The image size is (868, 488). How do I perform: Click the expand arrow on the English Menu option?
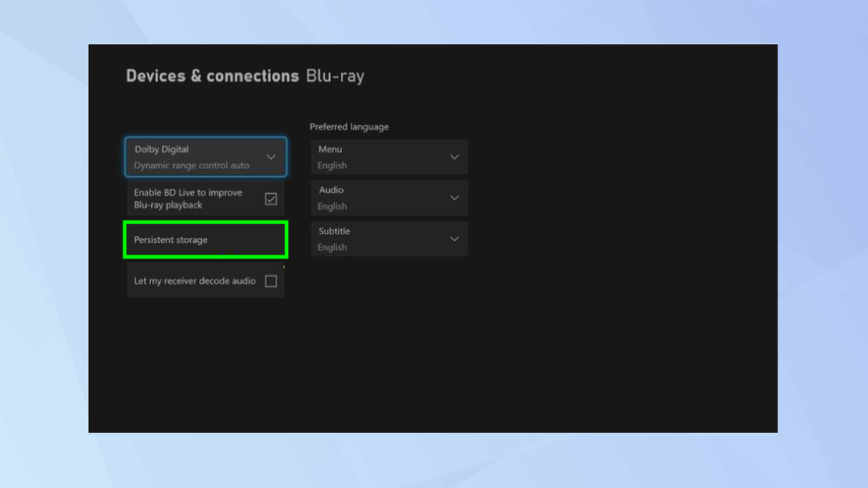point(455,156)
